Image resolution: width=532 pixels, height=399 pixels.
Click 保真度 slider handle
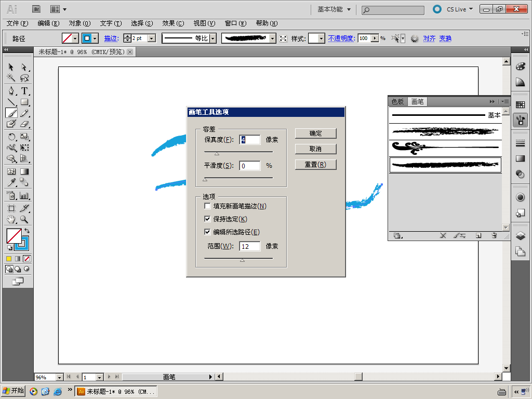[x=217, y=154]
